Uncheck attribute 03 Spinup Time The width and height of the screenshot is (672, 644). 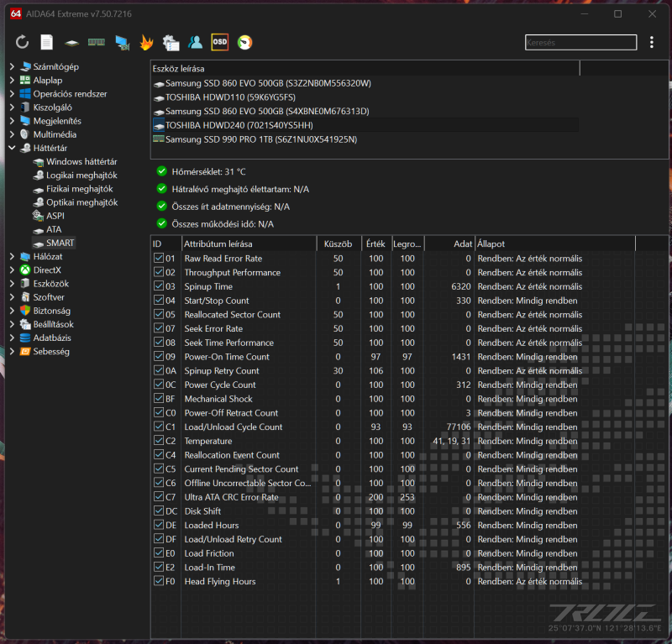[x=159, y=285]
